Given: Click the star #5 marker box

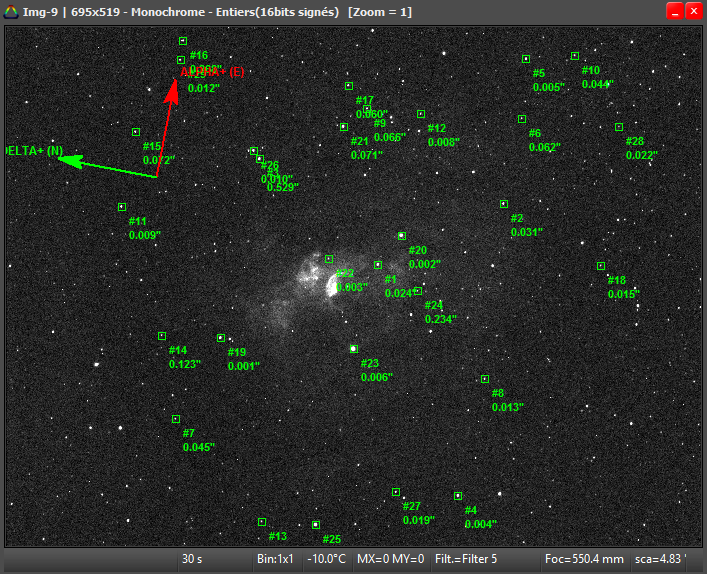Looking at the screenshot, I should pos(526,59).
